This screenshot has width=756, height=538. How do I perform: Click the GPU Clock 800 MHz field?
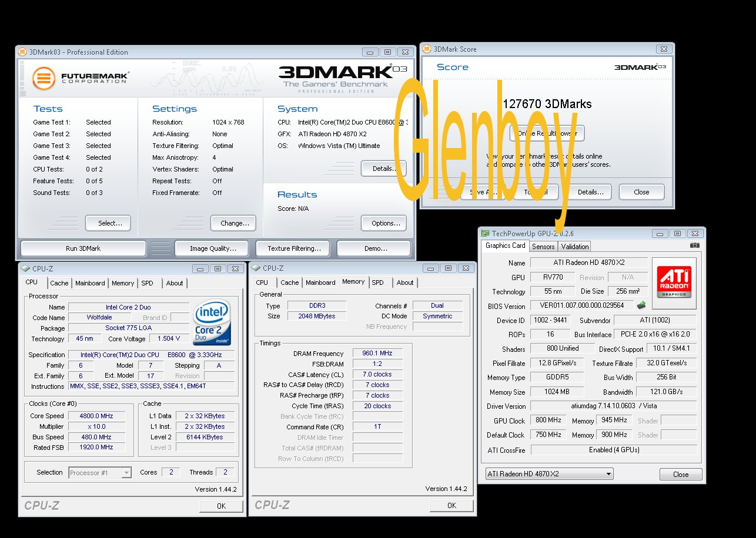548,421
